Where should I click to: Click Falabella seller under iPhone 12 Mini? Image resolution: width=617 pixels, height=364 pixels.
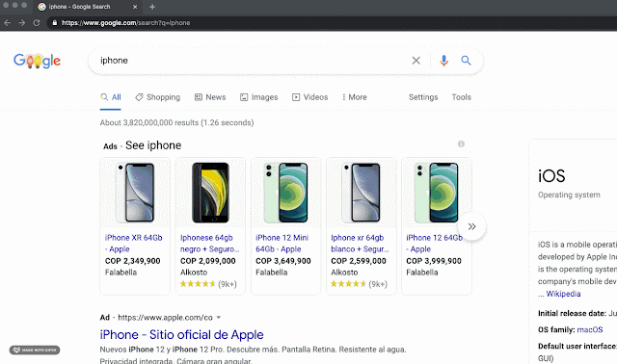(x=272, y=273)
